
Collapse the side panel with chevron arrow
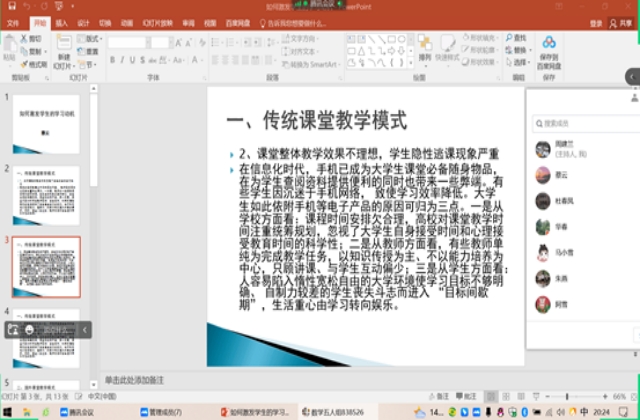click(632, 76)
